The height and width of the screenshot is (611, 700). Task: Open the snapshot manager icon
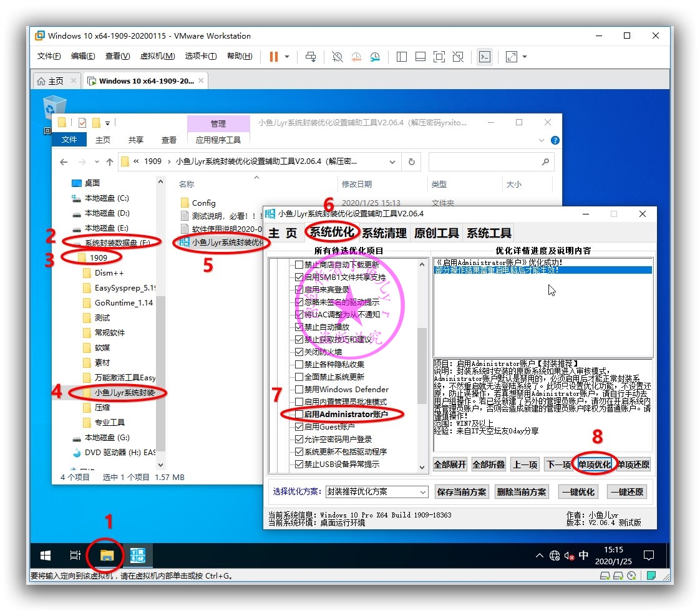click(376, 57)
